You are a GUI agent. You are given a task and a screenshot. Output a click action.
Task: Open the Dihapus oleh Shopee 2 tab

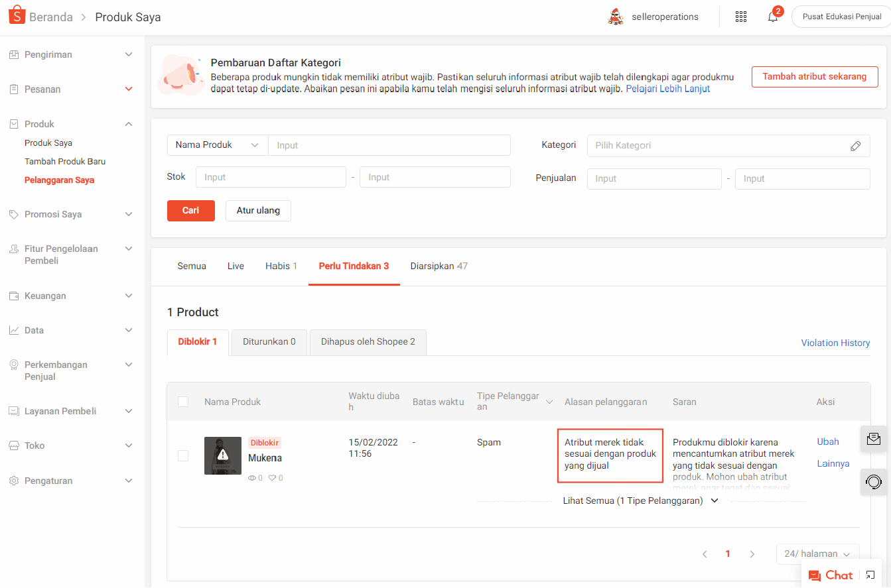368,341
